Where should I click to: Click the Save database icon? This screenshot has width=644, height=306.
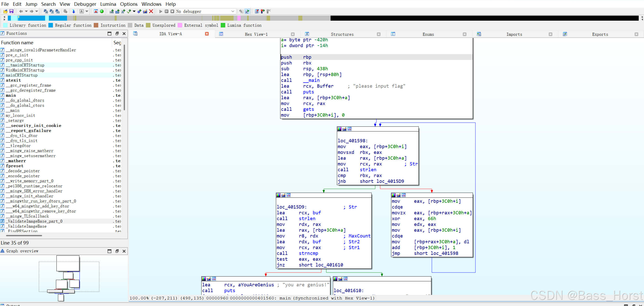click(x=11, y=11)
